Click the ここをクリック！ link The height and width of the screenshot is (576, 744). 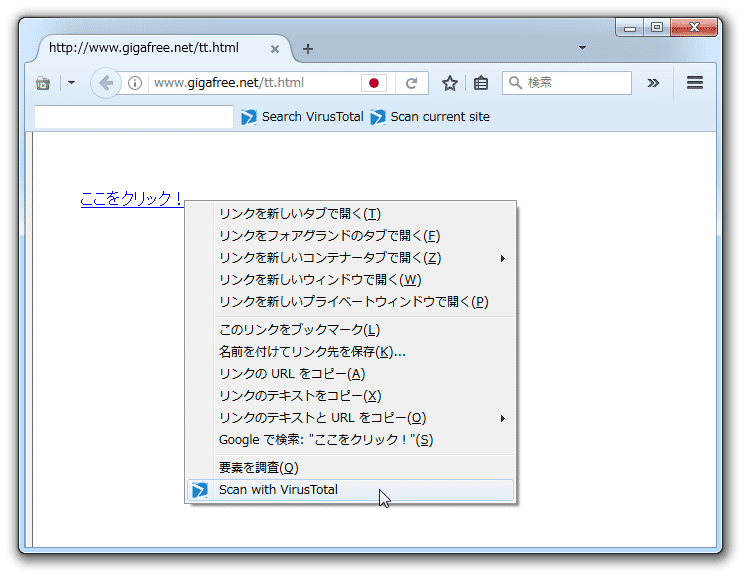(x=131, y=198)
